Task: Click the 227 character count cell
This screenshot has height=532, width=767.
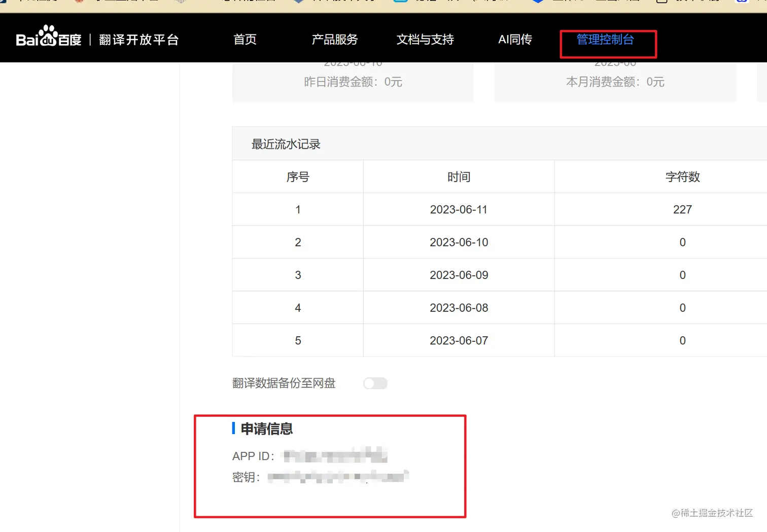Action: coord(683,209)
